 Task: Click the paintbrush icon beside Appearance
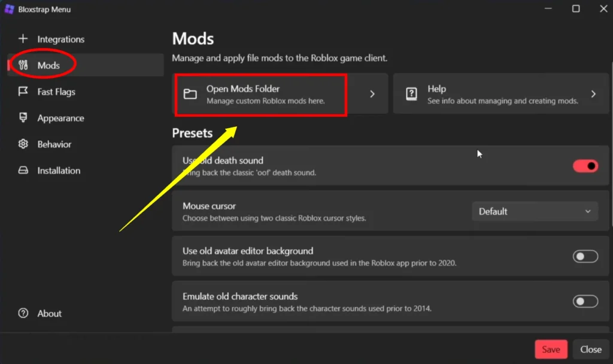pos(23,117)
